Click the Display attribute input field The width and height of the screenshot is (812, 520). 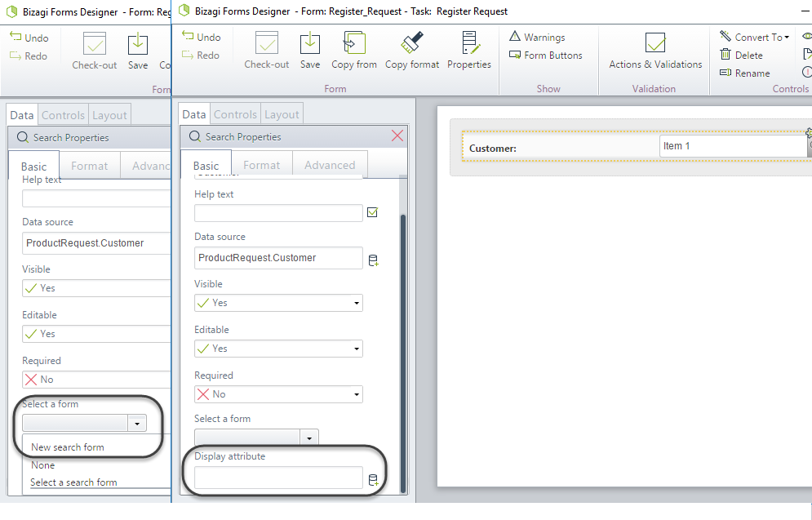point(278,478)
